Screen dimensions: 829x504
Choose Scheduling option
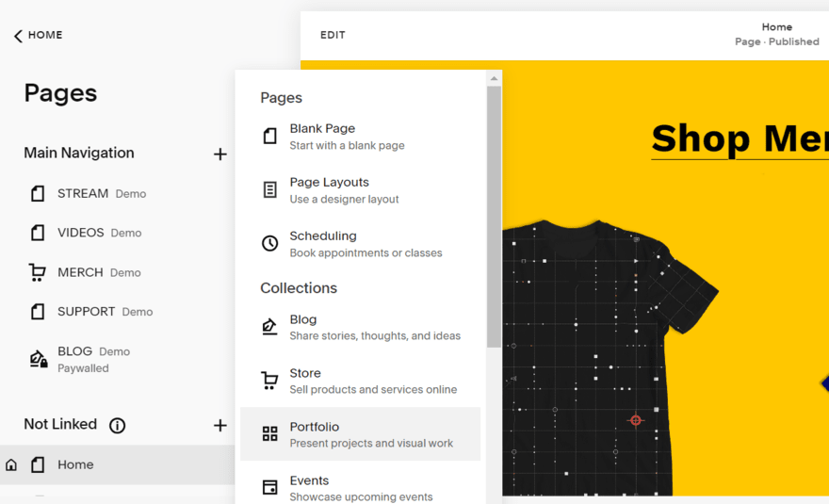click(x=360, y=244)
